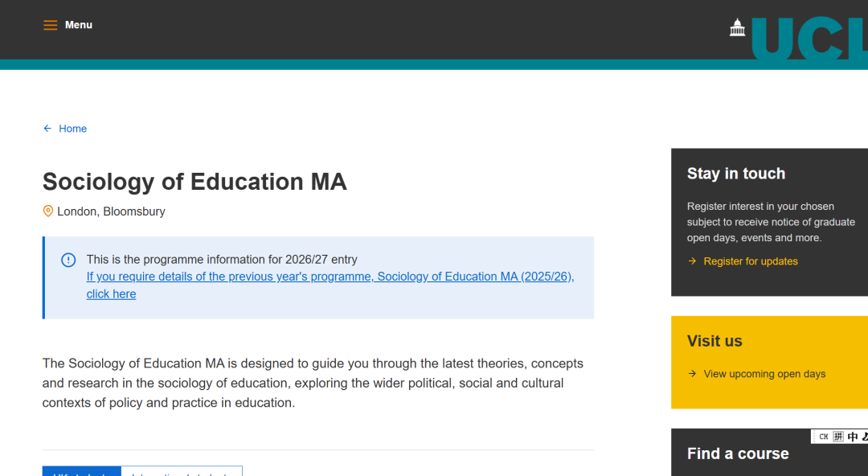Screen dimensions: 868x476
Task: Go to the Home breadcrumb link
Action: tap(72, 129)
